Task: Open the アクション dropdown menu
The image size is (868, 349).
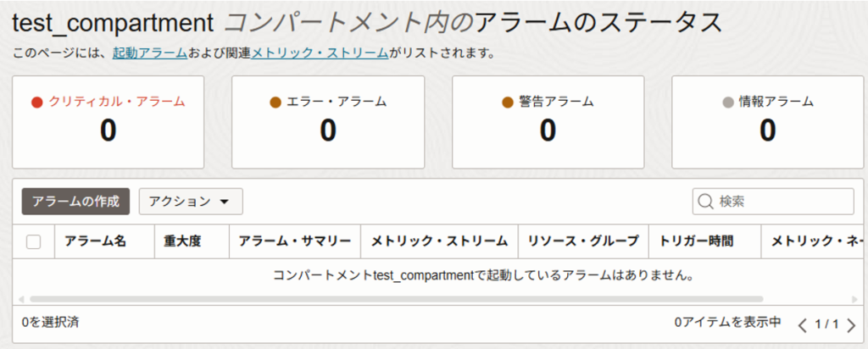Action: [191, 202]
